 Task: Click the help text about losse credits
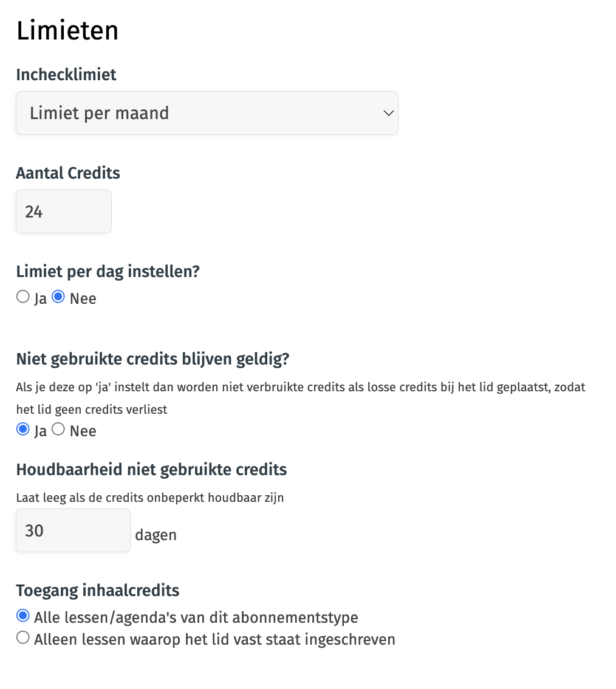click(301, 398)
